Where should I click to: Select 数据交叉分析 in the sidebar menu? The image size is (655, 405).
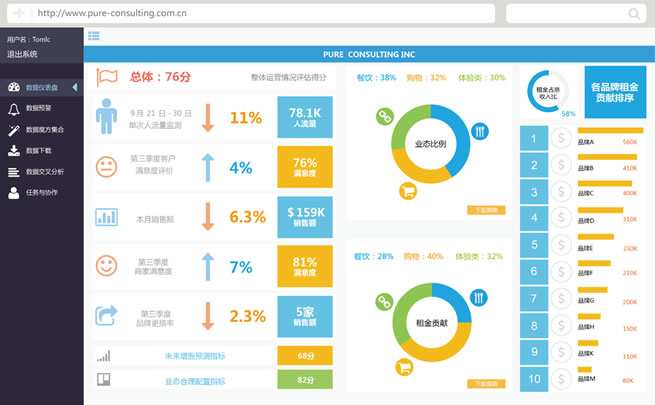click(x=49, y=171)
